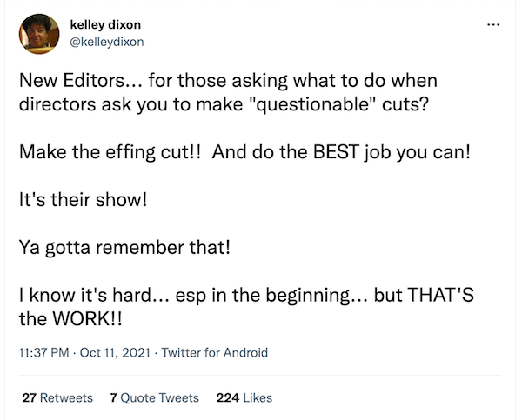
Task: Open the @kelleydixon handle link
Action: click(x=107, y=42)
